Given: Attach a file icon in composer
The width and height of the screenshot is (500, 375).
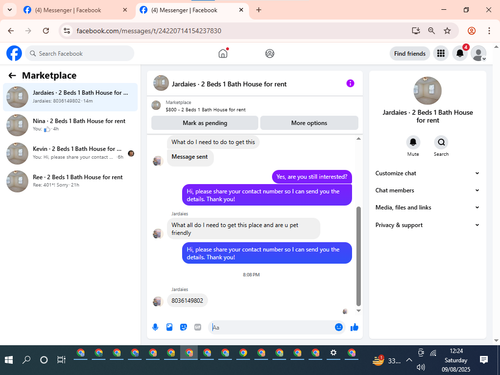Looking at the screenshot, I should pos(169,327).
